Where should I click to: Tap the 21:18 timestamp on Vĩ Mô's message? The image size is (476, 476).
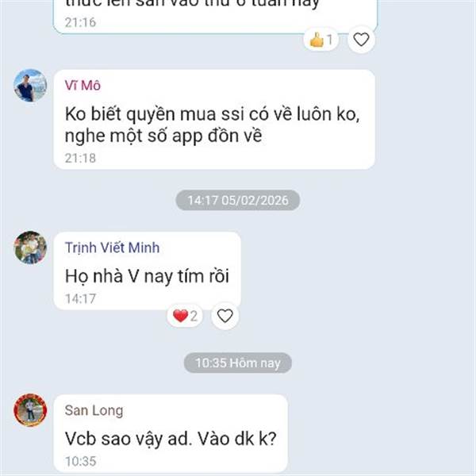click(x=80, y=158)
